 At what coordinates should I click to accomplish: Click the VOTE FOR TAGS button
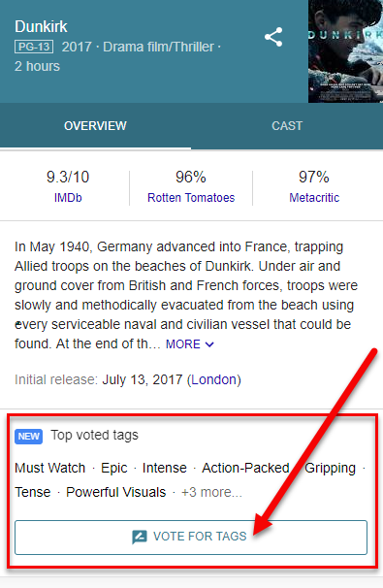click(x=191, y=537)
